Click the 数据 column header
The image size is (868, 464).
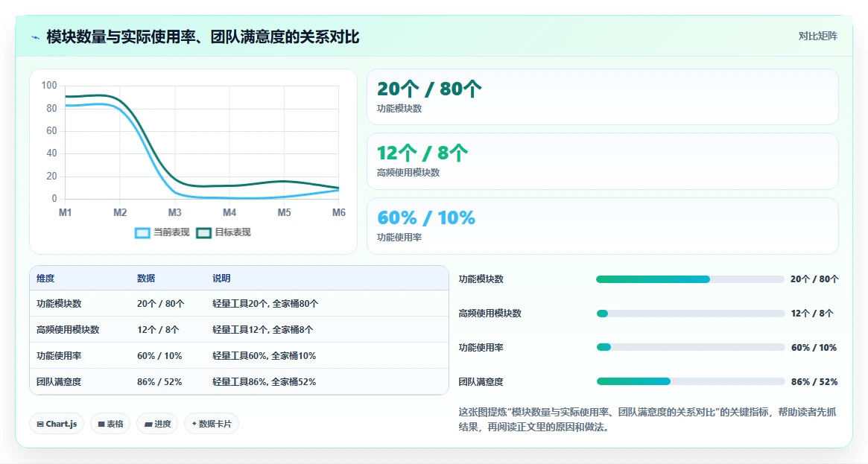click(x=146, y=279)
